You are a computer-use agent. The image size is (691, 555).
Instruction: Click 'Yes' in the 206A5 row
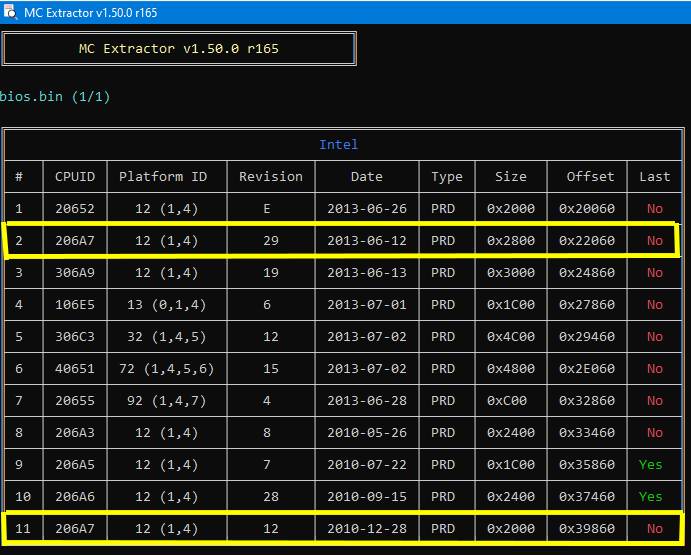click(x=650, y=465)
